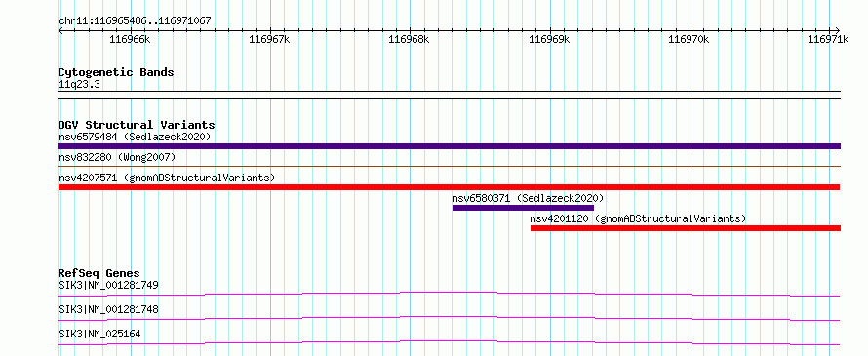Click the DGV Structural Variants track heading
The image size is (868, 356).
(137, 125)
